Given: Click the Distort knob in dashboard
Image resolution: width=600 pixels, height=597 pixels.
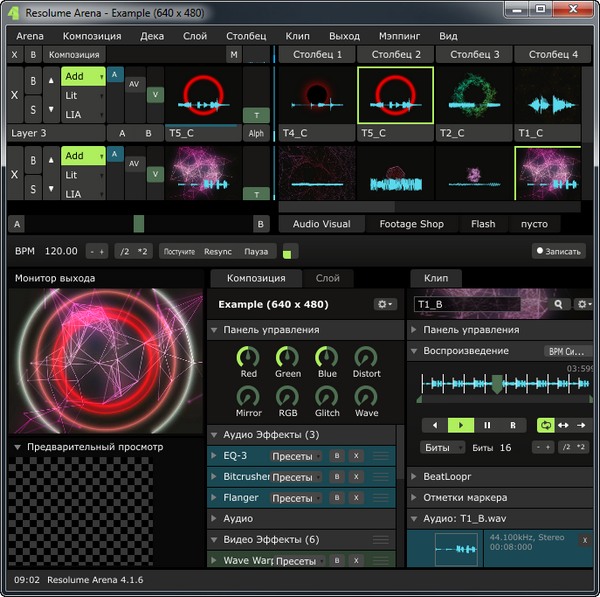Looking at the screenshot, I should [x=366, y=357].
